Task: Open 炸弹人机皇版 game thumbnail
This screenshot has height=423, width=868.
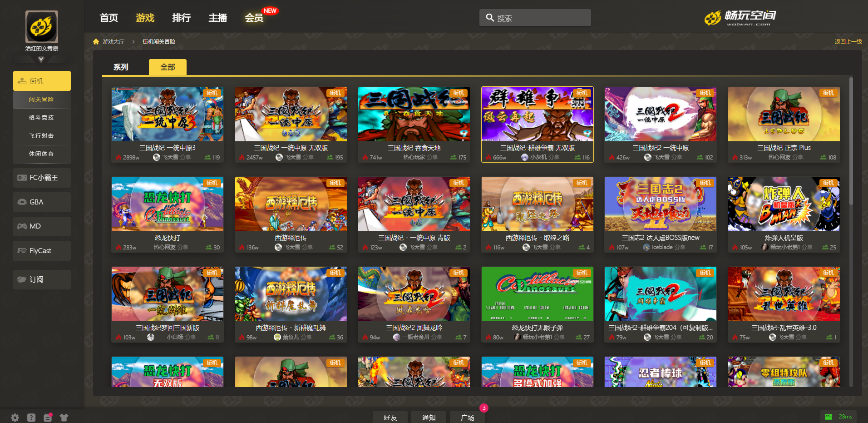Action: pos(784,204)
